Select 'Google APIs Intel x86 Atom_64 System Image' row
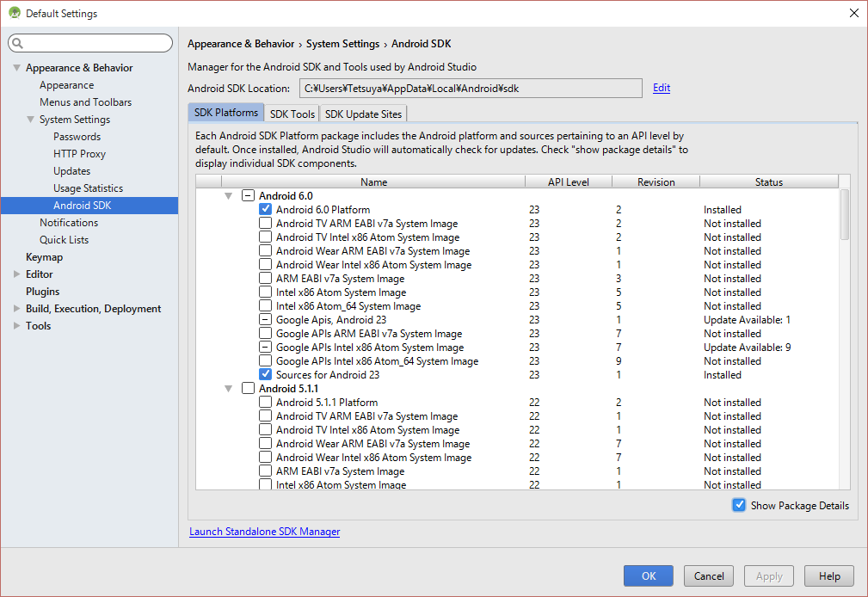This screenshot has height=597, width=868. (518, 361)
